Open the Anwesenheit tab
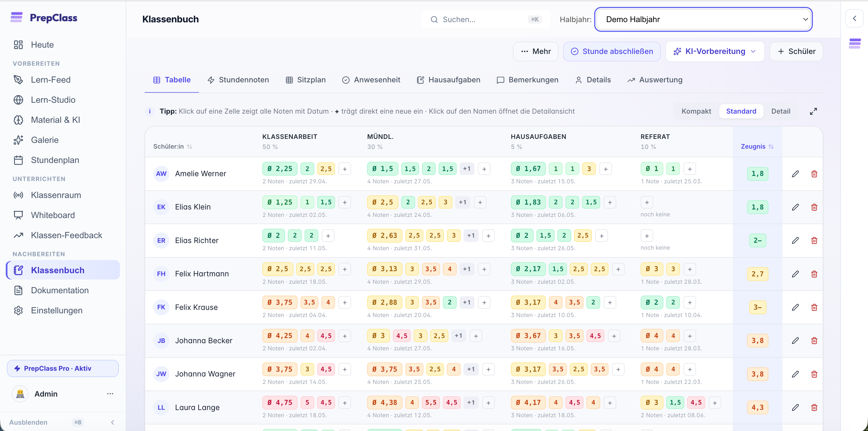Image resolution: width=868 pixels, height=431 pixels. [371, 80]
